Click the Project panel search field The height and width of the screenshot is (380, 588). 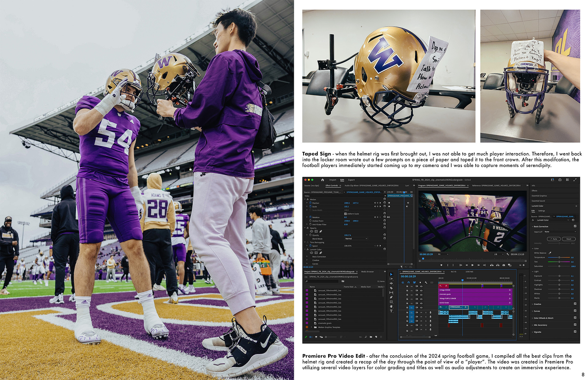click(x=322, y=281)
